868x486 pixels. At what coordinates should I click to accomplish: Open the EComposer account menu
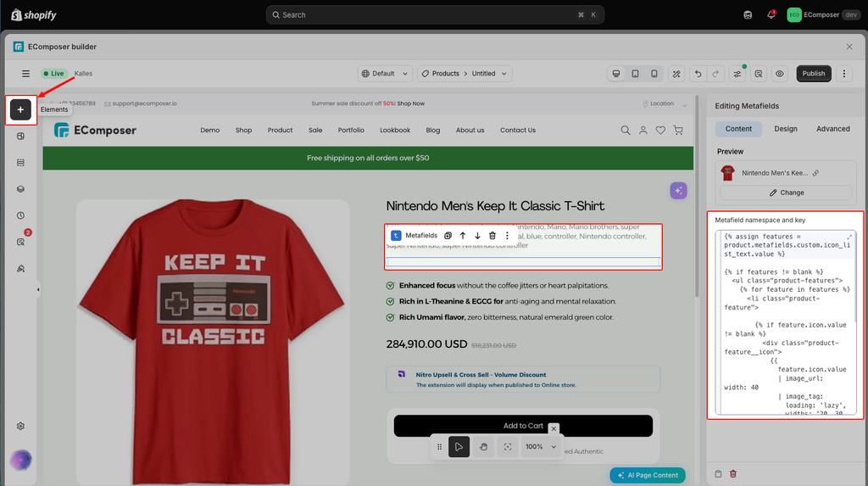pos(823,15)
